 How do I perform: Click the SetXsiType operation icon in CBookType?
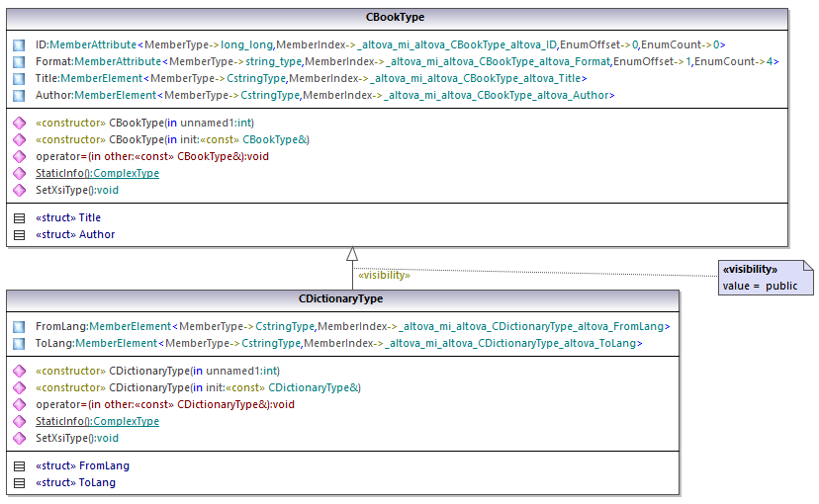click(x=19, y=190)
